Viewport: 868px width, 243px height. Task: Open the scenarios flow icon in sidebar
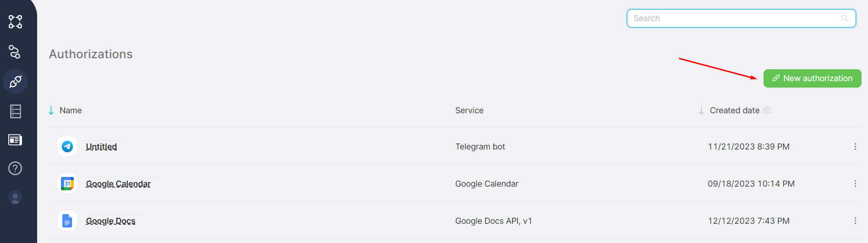pyautogui.click(x=15, y=22)
